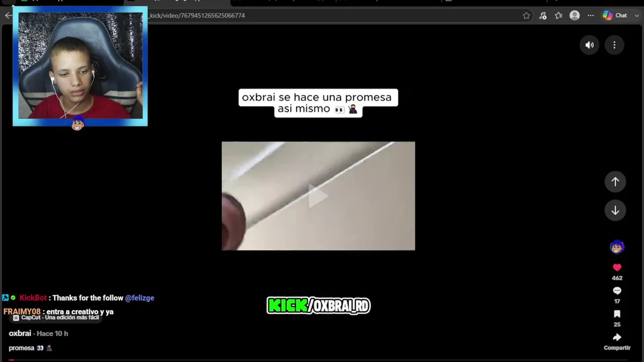Expand the chevron next to Chat

pyautogui.click(x=637, y=16)
